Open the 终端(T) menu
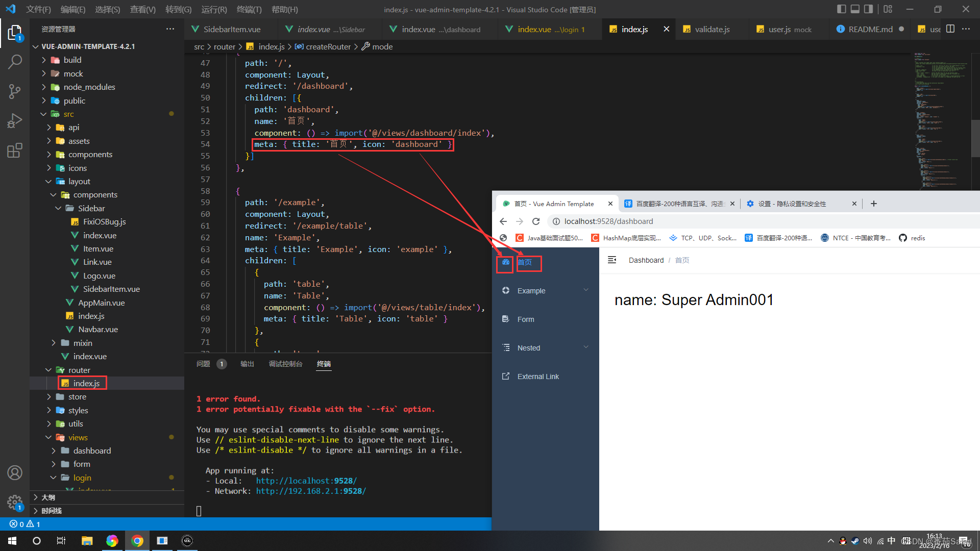Image resolution: width=980 pixels, height=551 pixels. (x=249, y=9)
